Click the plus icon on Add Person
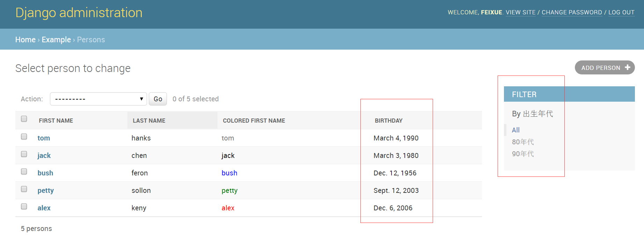644x239 pixels. pyautogui.click(x=628, y=67)
